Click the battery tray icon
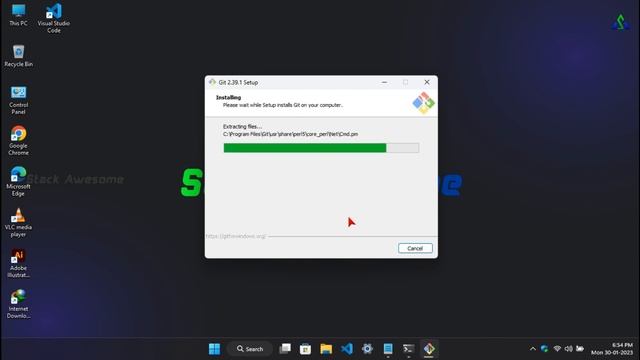Image resolution: width=640 pixels, height=360 pixels. pyautogui.click(x=580, y=349)
